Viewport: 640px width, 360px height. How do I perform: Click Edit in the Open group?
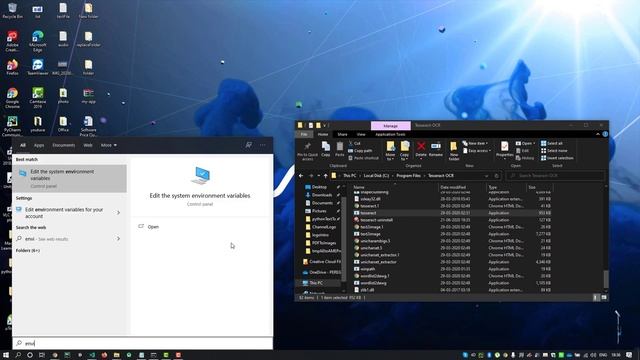coord(522,151)
